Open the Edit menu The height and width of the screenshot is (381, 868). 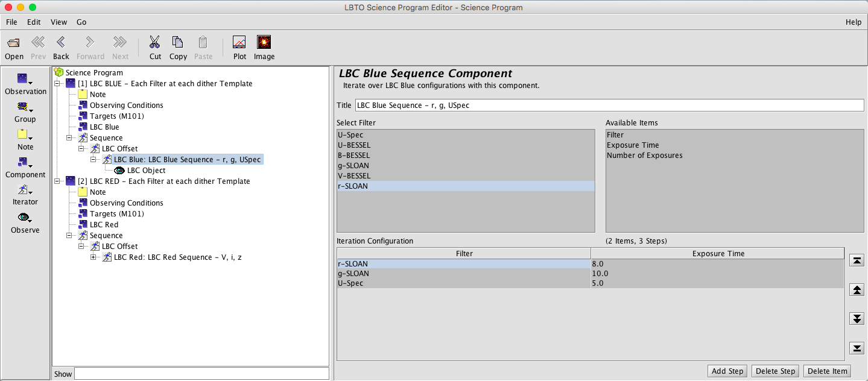[x=34, y=22]
